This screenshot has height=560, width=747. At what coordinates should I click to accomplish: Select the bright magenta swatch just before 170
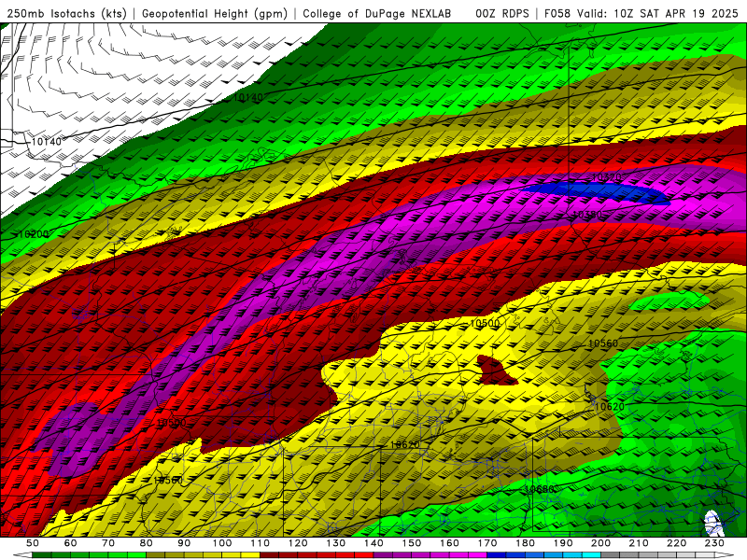478,555
